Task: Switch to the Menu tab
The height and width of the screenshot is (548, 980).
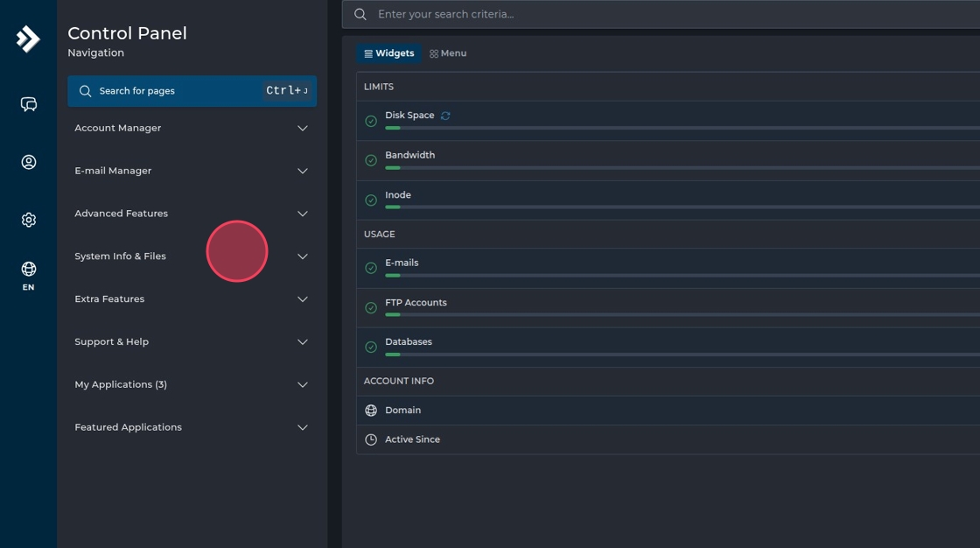Action: 448,53
